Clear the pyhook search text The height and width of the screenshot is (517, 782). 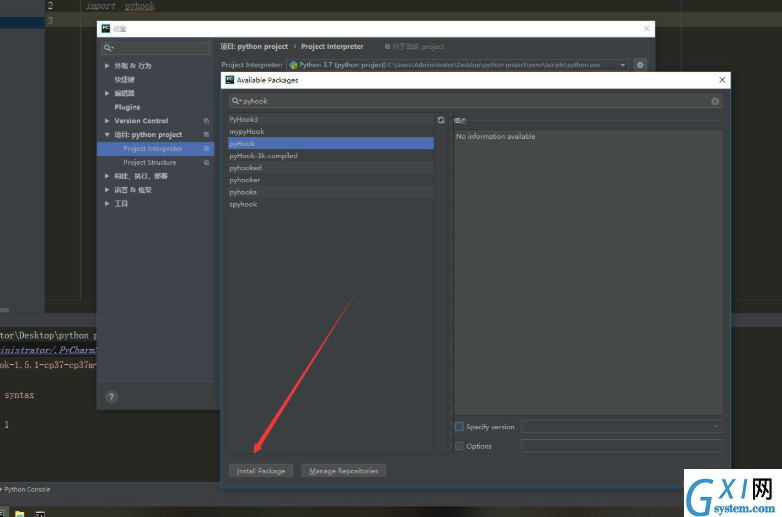pos(715,101)
